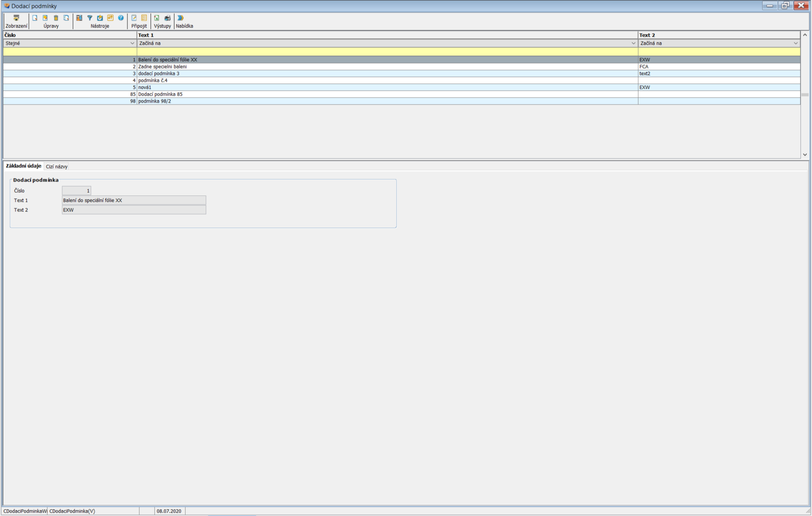
Task: Export to Excel via the Výstupy icon
Action: (157, 18)
